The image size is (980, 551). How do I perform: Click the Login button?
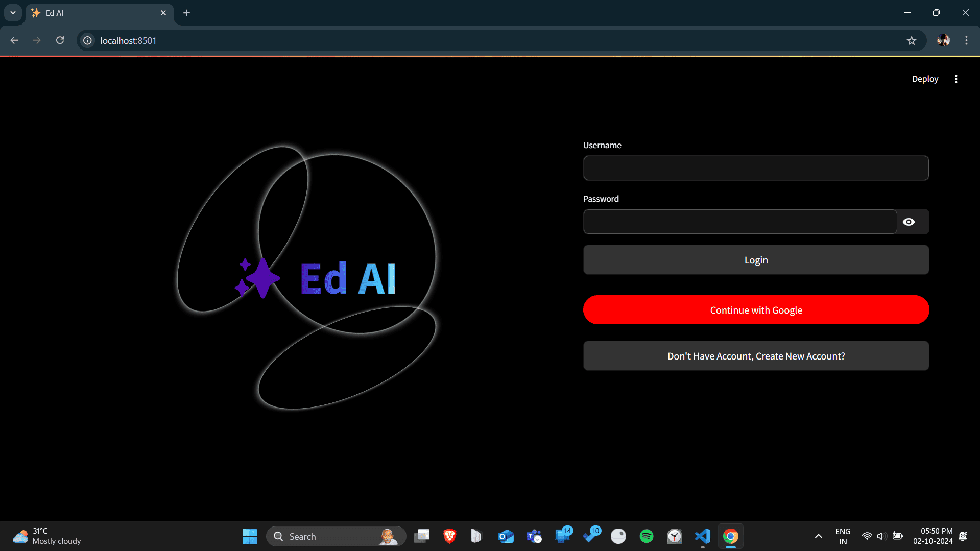point(756,260)
